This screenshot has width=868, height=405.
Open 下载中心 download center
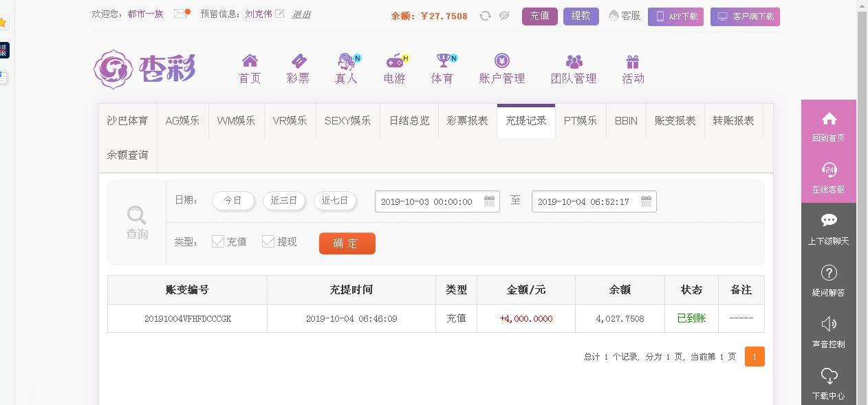[x=829, y=384]
